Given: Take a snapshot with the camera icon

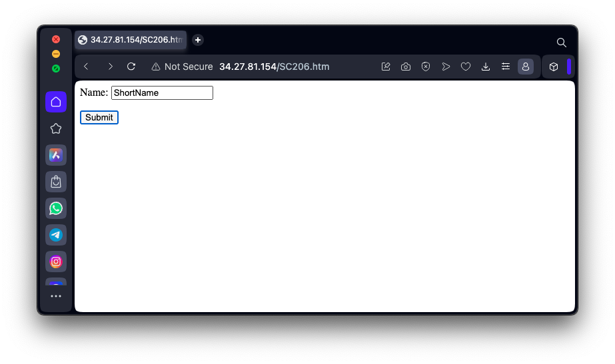Looking at the screenshot, I should [x=406, y=67].
